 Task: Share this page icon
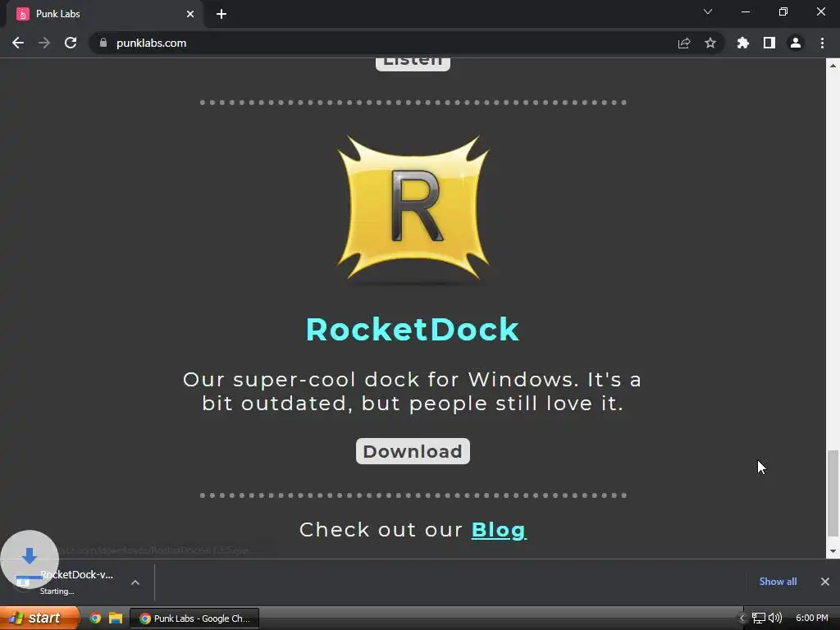(684, 43)
